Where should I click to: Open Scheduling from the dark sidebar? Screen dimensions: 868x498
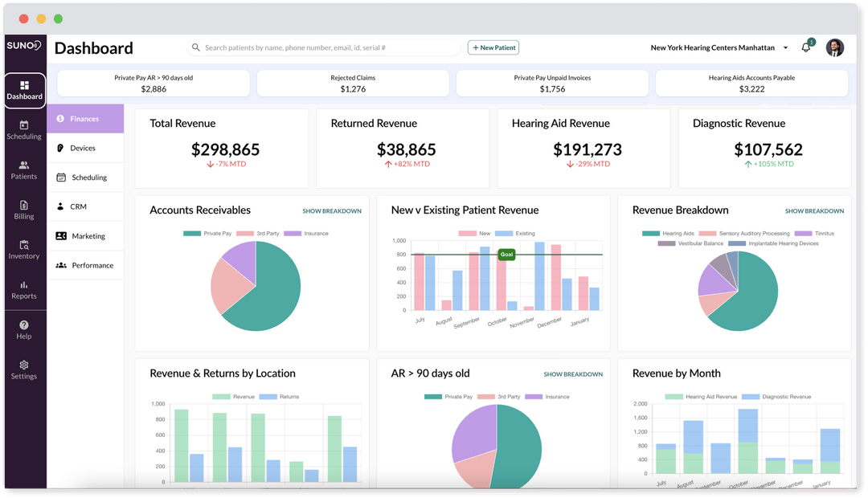tap(24, 130)
